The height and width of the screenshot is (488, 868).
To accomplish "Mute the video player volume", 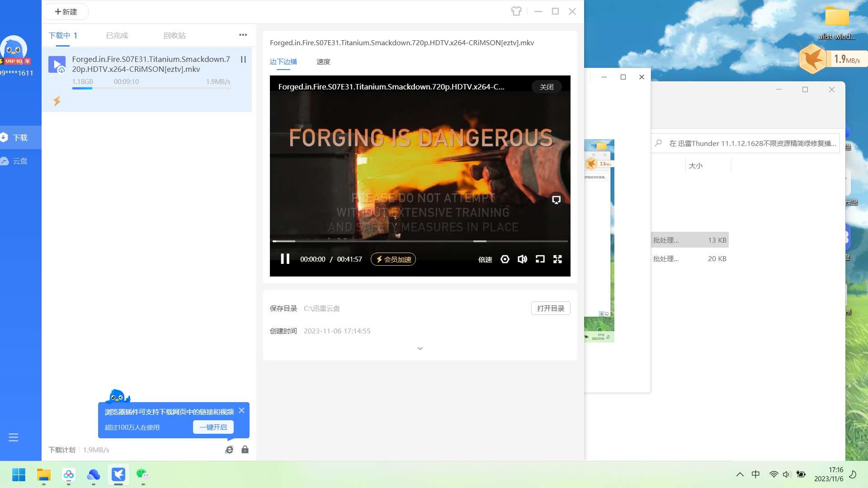I will pos(522,259).
